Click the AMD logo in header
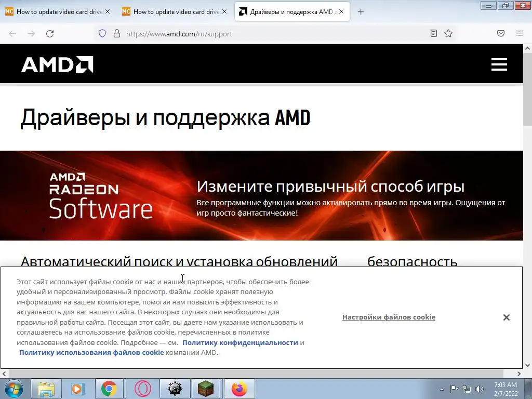Viewport: 532px width, 399px height. tap(57, 64)
